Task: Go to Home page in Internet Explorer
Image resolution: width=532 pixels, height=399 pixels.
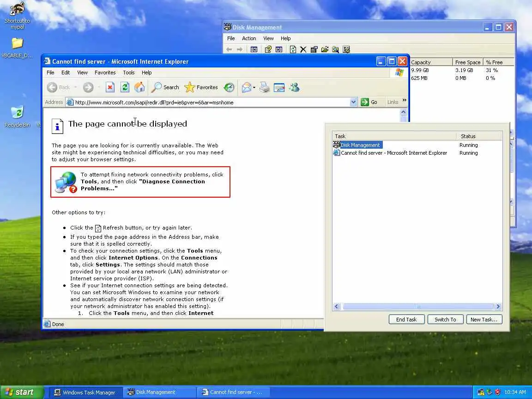Action: pos(139,88)
